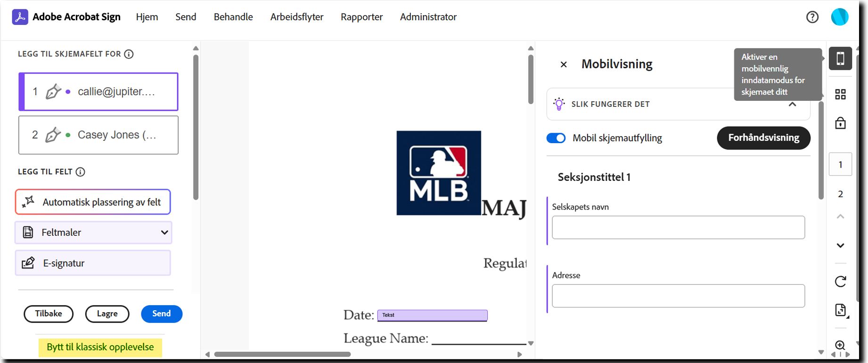Click the left panel vertical scrollbar thumb
The height and width of the screenshot is (363, 868).
(196, 127)
